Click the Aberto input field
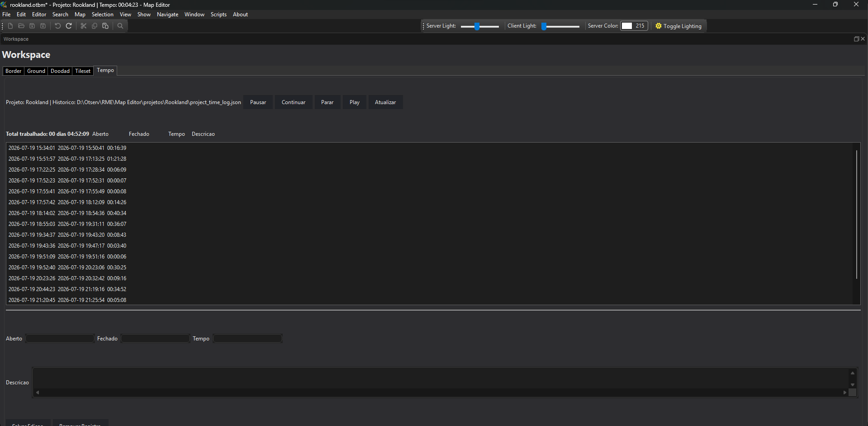Image resolution: width=868 pixels, height=426 pixels. coord(60,339)
